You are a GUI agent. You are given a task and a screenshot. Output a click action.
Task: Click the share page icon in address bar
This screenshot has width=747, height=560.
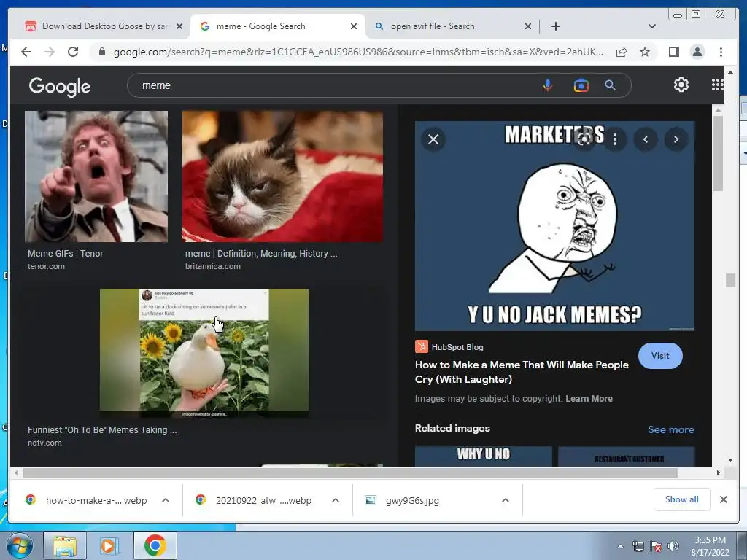click(622, 52)
